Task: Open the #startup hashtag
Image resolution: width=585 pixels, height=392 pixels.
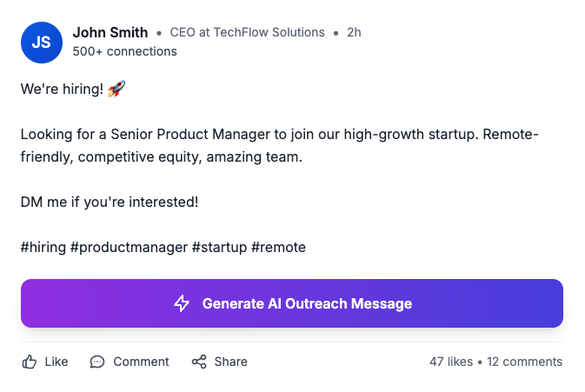Action: 219,248
